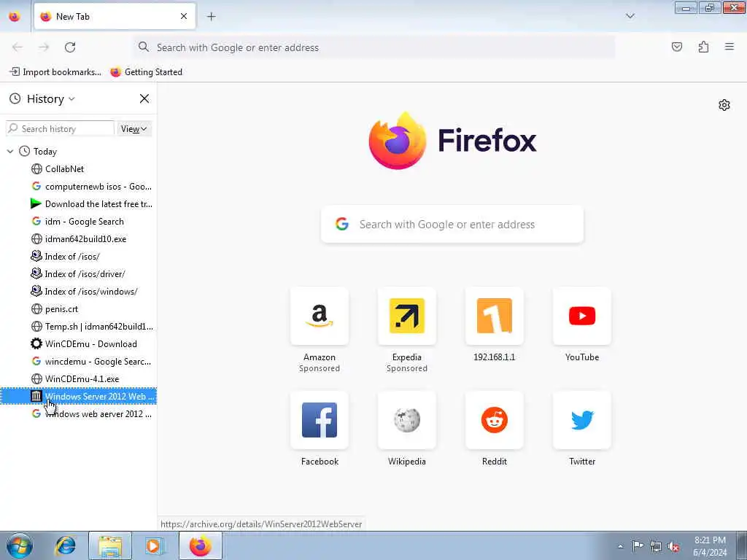Screen dimensions: 747x560
Task: Go forward with the forward arrow
Action: coord(44,47)
